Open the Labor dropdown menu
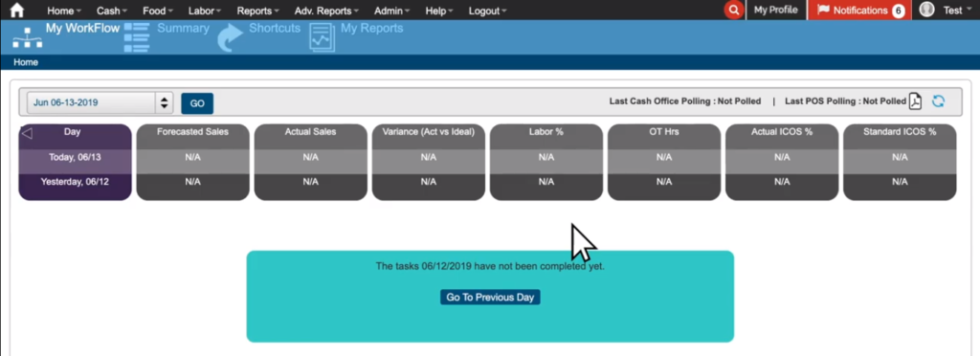 click(x=205, y=11)
